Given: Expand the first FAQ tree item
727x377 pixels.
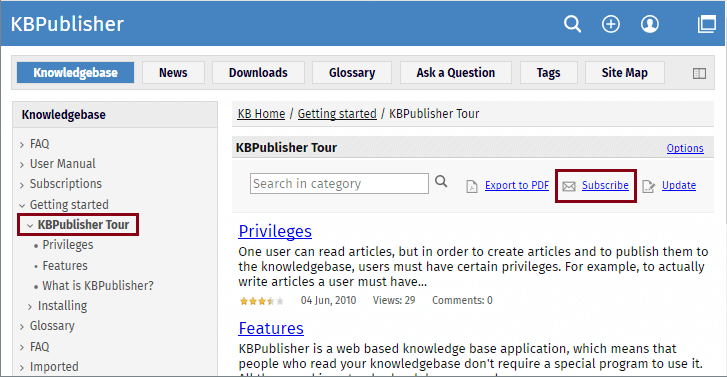Looking at the screenshot, I should (22, 145).
